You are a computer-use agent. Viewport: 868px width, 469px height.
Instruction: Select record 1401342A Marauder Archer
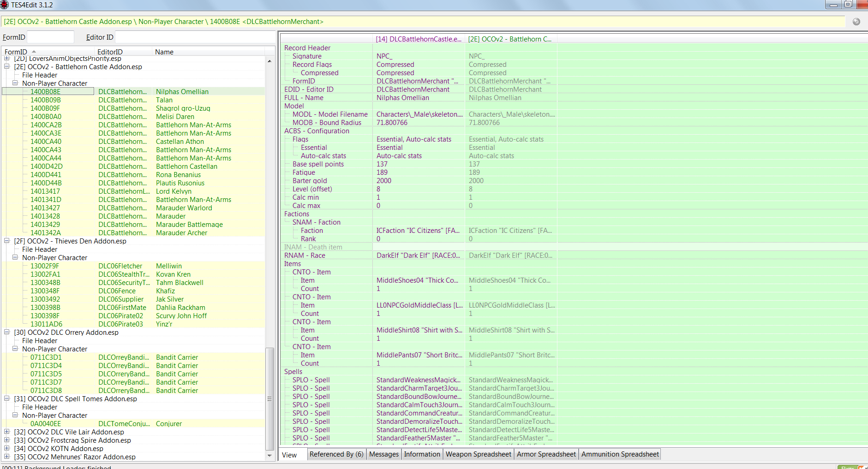coord(134,232)
